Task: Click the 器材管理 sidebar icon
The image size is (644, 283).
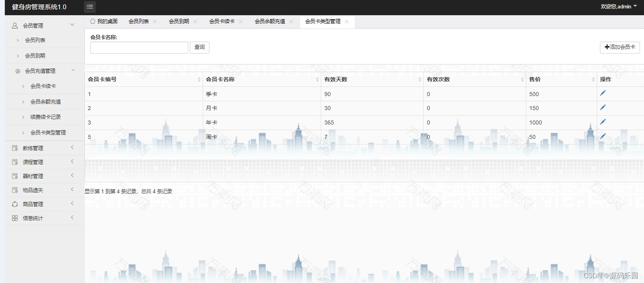Action: [x=15, y=176]
